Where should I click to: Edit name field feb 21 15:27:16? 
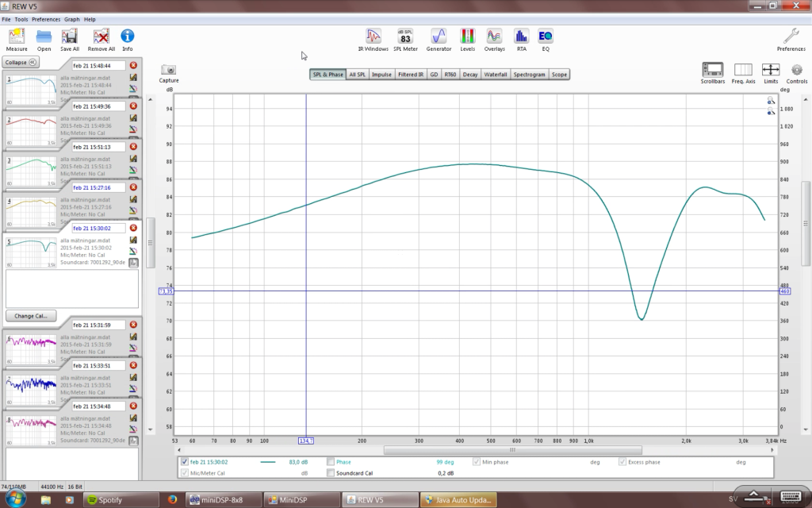[98, 187]
